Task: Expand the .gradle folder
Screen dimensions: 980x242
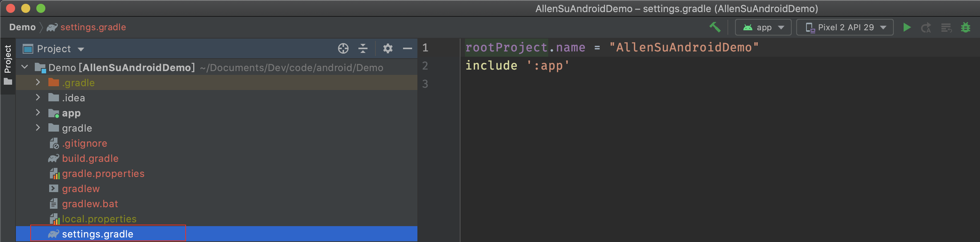Action: [x=38, y=82]
